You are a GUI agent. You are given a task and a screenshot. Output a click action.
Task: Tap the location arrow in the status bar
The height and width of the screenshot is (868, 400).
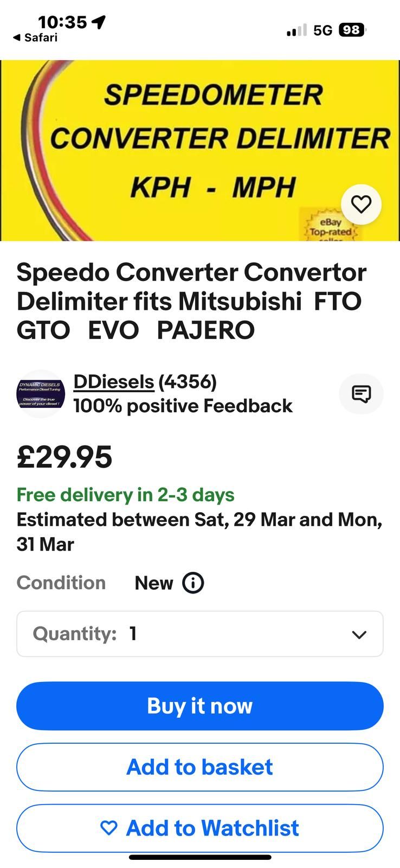click(99, 22)
